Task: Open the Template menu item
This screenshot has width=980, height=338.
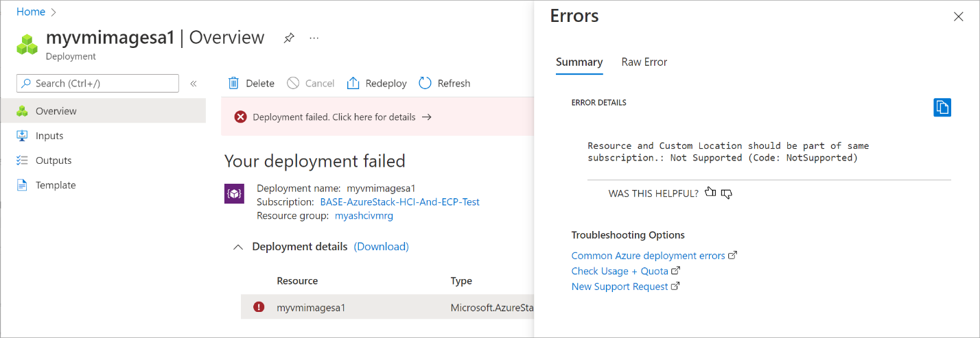Action: tap(56, 185)
